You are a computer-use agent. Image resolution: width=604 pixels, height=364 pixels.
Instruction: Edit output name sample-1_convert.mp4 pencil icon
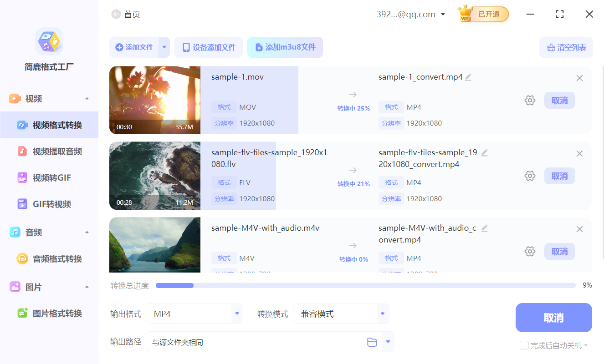tap(468, 77)
